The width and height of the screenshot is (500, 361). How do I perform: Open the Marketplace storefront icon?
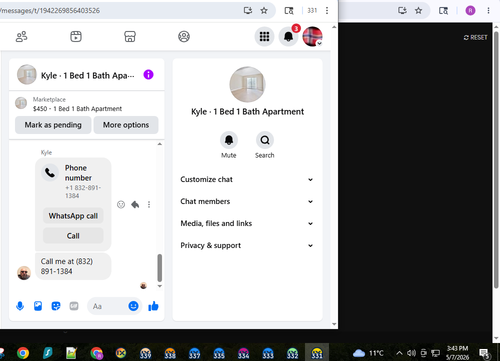130,36
